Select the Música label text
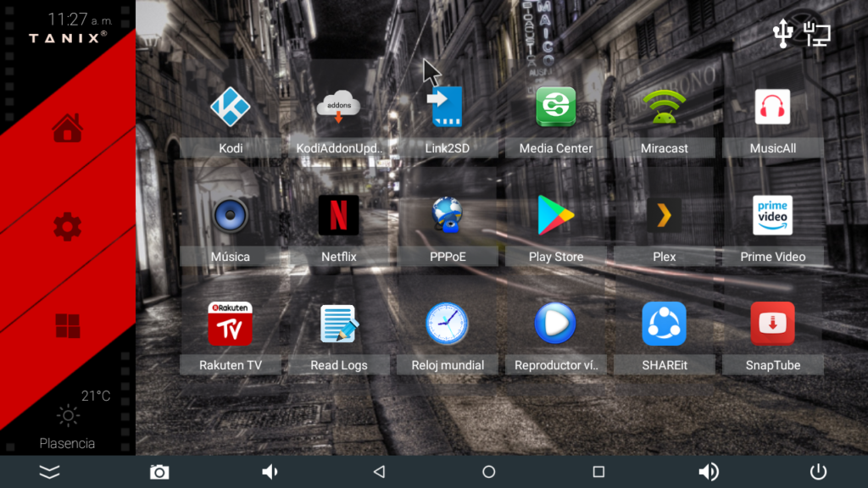The image size is (868, 488). 231,257
